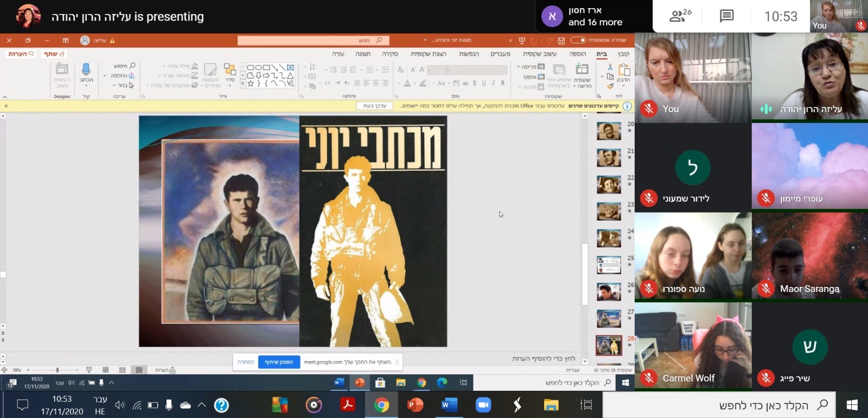The height and width of the screenshot is (418, 868).
Task: Click the Comments button in PowerPoint
Action: click(21, 54)
